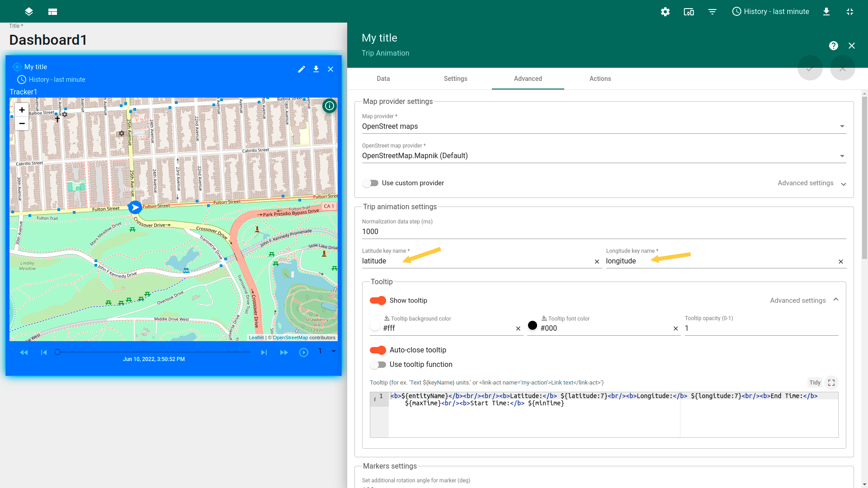Switch to the Settings tab
Screen dimensions: 868x488
click(x=456, y=79)
